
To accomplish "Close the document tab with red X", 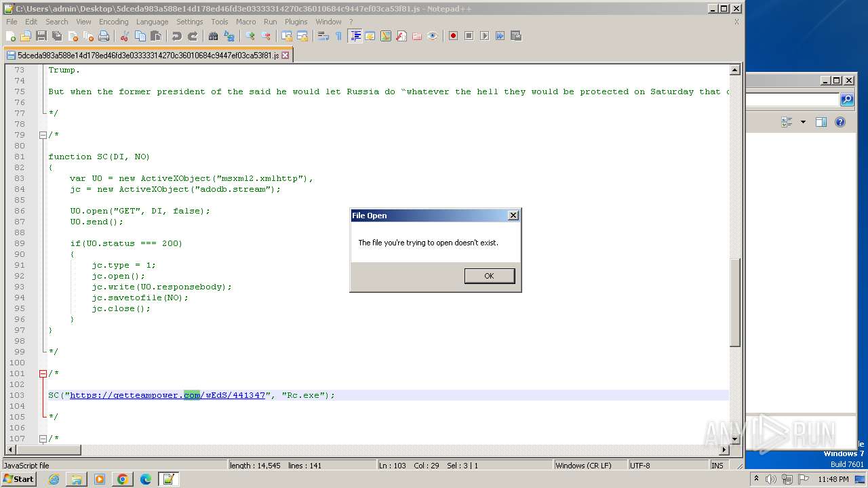I will 285,56.
